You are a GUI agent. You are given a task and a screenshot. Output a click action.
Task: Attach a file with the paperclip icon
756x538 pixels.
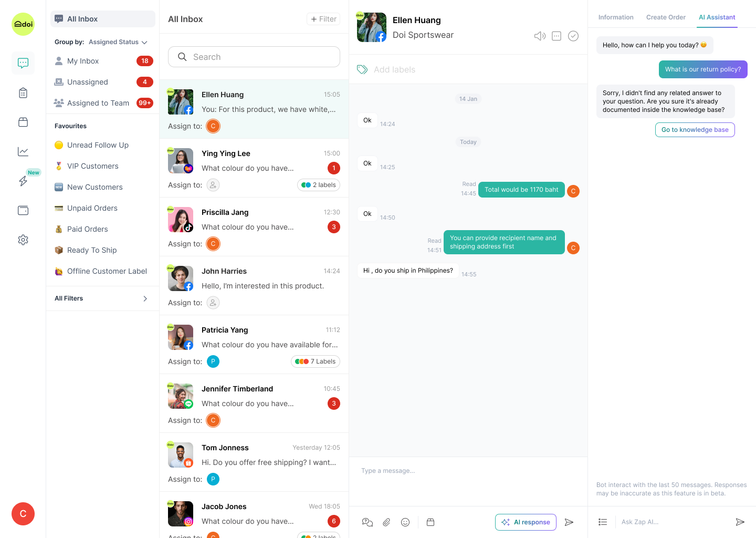(386, 522)
